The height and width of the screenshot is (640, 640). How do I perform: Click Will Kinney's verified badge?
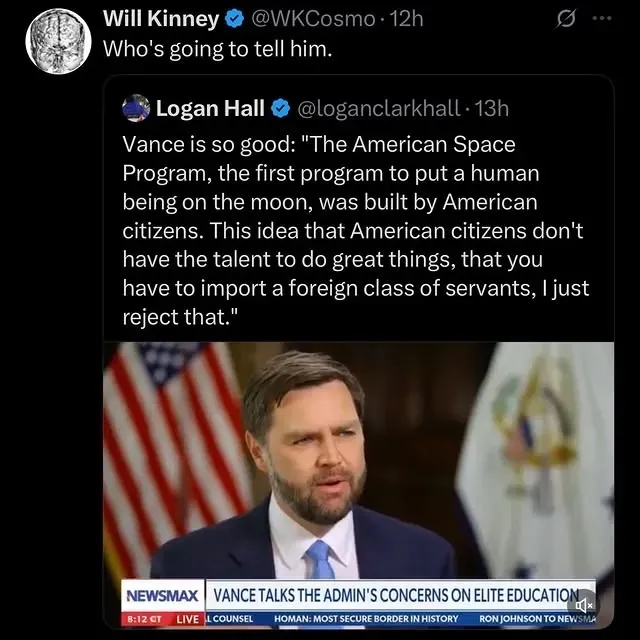[x=235, y=19]
